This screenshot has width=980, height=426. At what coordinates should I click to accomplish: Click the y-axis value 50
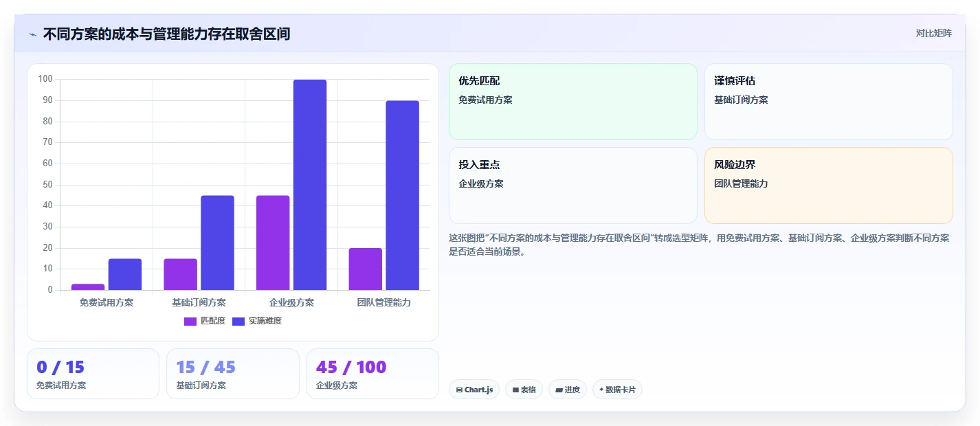click(47, 185)
